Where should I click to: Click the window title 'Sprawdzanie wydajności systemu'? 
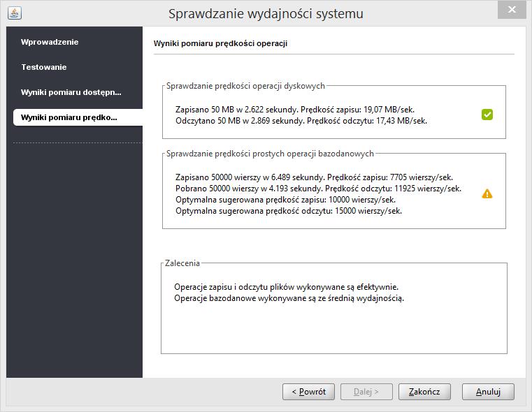pyautogui.click(x=266, y=14)
